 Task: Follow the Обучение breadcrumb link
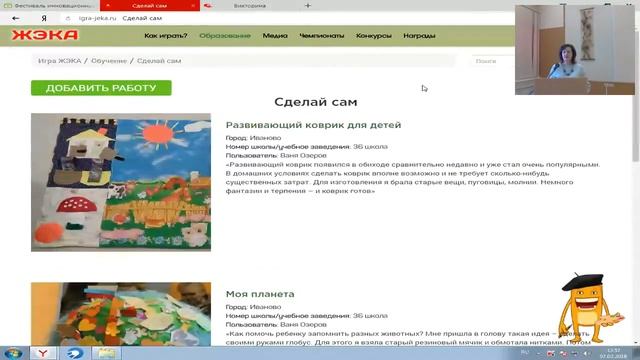109,61
